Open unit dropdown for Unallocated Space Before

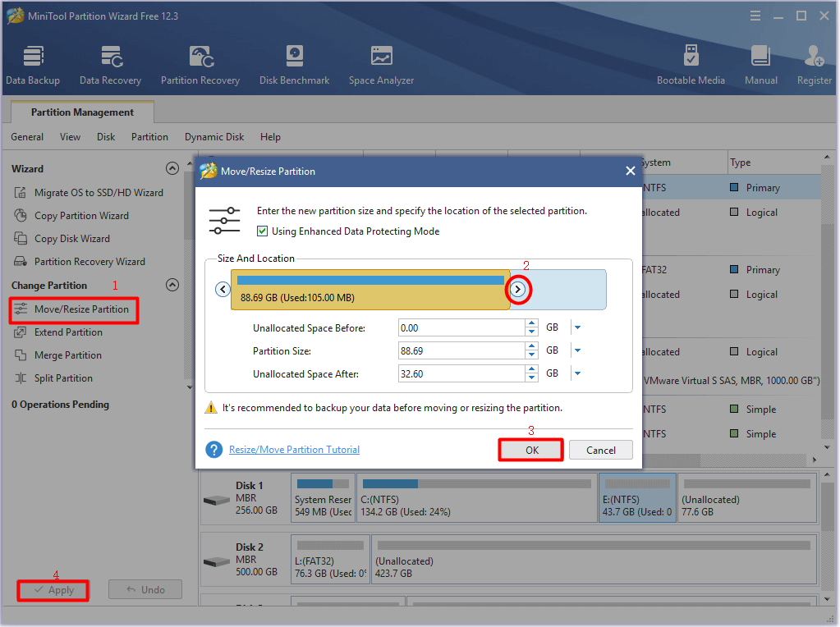tap(577, 327)
